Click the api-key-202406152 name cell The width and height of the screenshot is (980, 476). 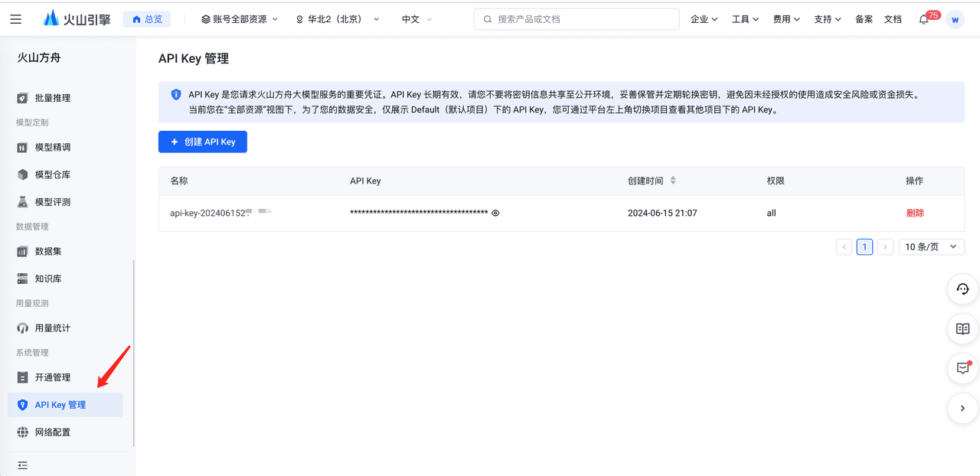point(221,213)
